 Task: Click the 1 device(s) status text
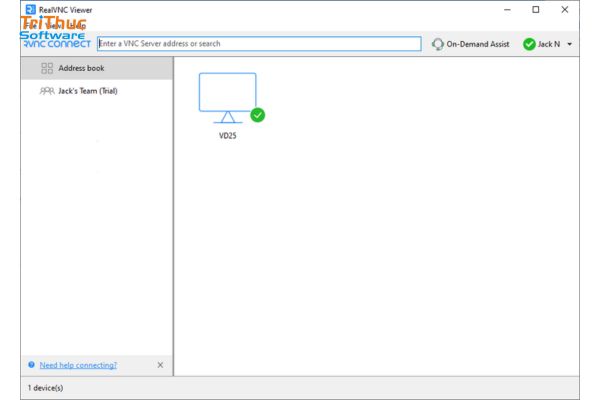[46, 388]
